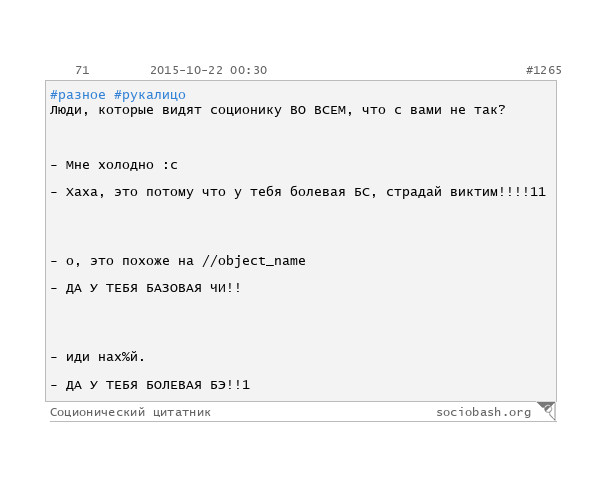Click the line 'иди нах%й.'

[x=98, y=357]
